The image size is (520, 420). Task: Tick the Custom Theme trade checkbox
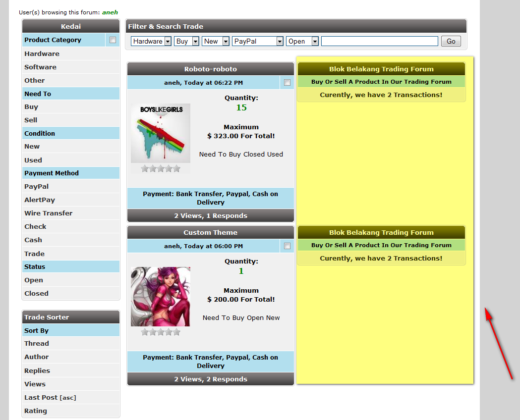[287, 246]
